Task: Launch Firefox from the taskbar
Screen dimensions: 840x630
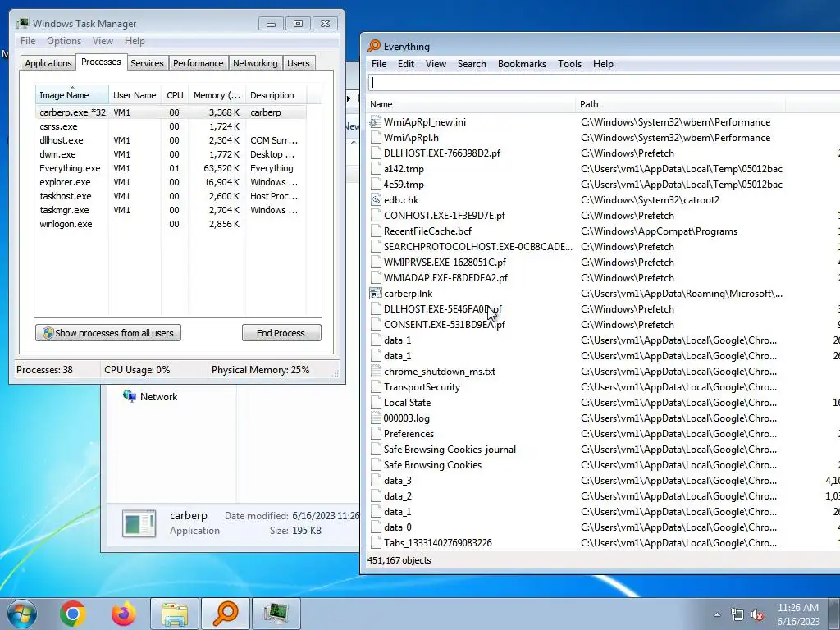Action: (x=124, y=614)
